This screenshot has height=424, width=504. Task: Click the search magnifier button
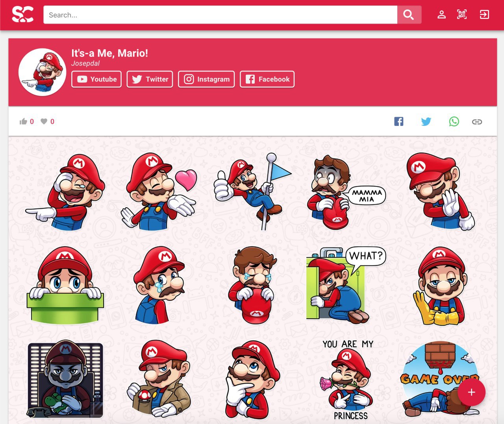tap(409, 15)
